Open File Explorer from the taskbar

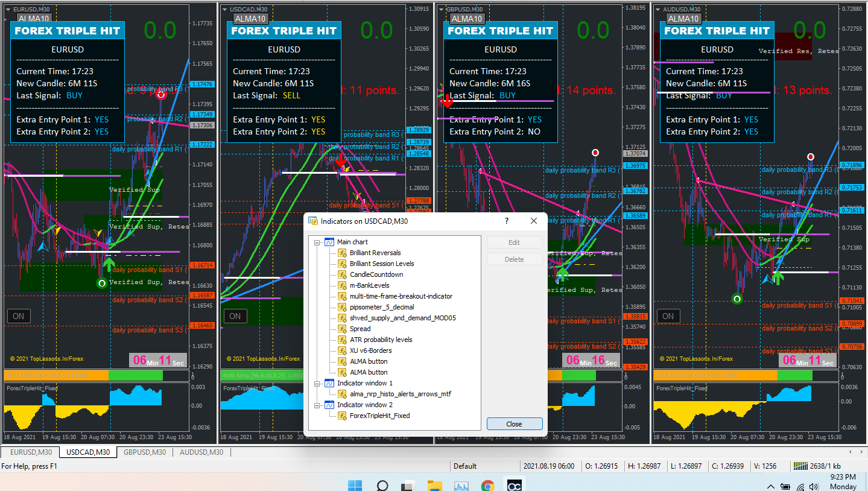[x=434, y=485]
